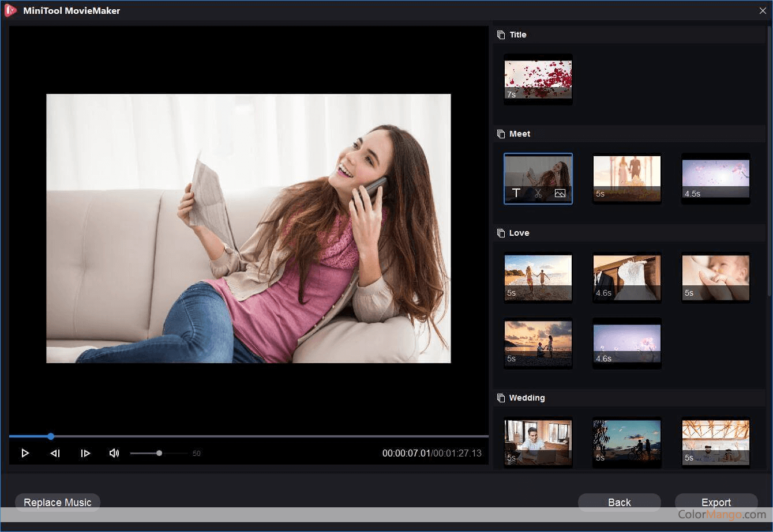The height and width of the screenshot is (532, 773).
Task: Click the video progress bar playhead
Action: 51,436
